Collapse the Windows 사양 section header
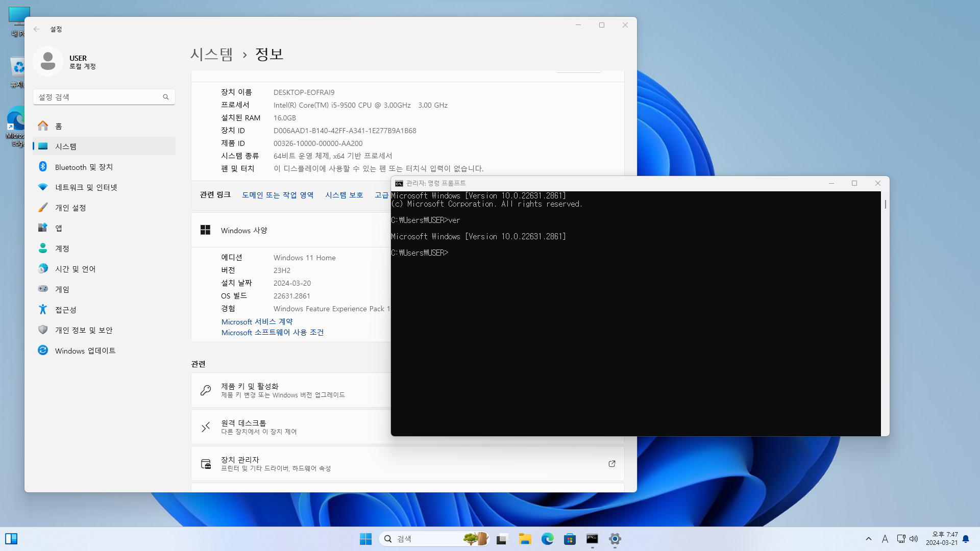Screen dimensions: 980x551 pyautogui.click(x=291, y=230)
